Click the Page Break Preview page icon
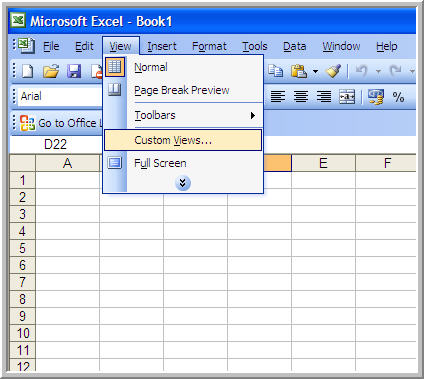 (x=115, y=90)
